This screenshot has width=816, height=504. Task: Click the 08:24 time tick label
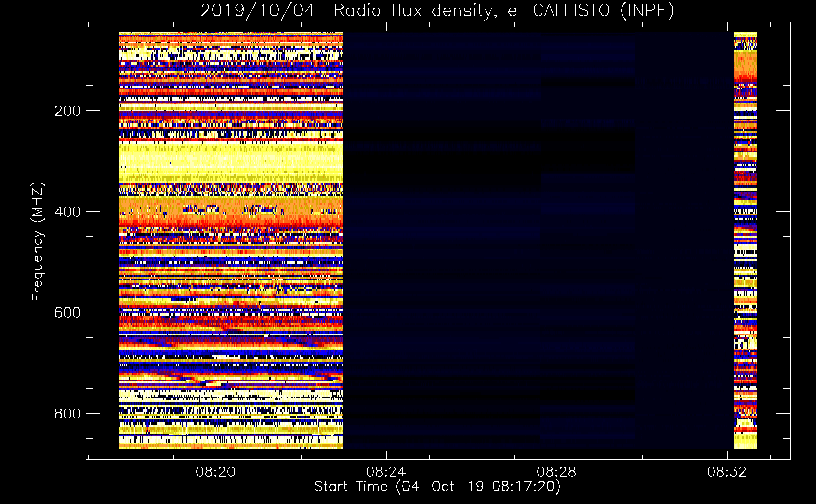(386, 472)
